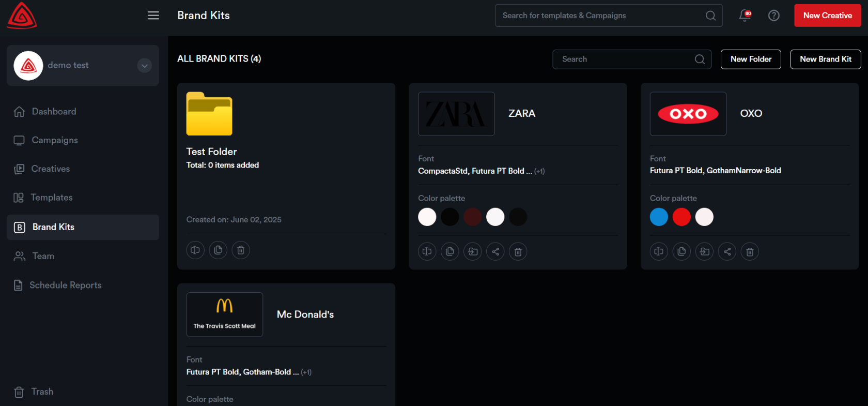Expand the demo test account dropdown
868x406 pixels.
(145, 66)
